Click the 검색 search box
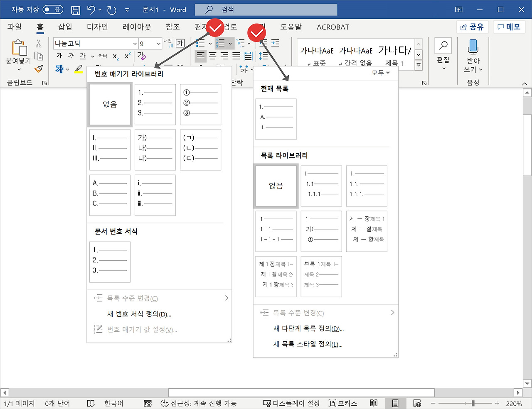Viewport: 532px width, 409px height. (266, 10)
